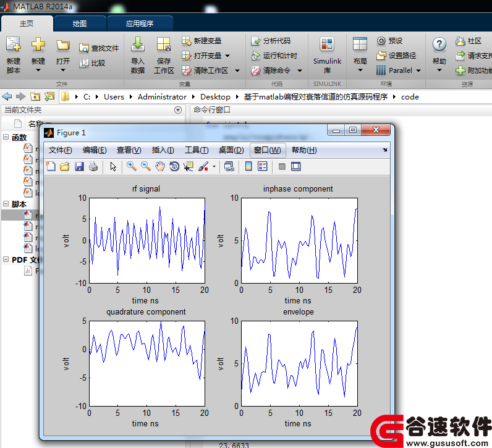Click New Variable (新建变量)
The image size is (492, 448).
coord(201,41)
